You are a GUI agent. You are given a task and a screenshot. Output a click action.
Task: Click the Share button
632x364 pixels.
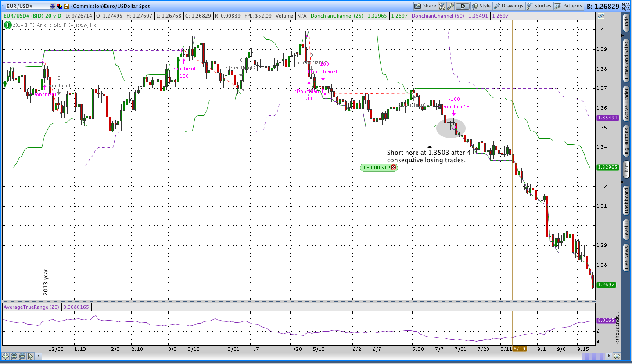[425, 6]
